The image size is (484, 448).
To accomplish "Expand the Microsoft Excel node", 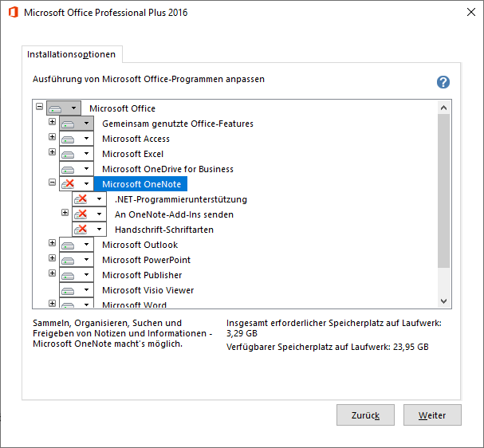I will [x=52, y=151].
